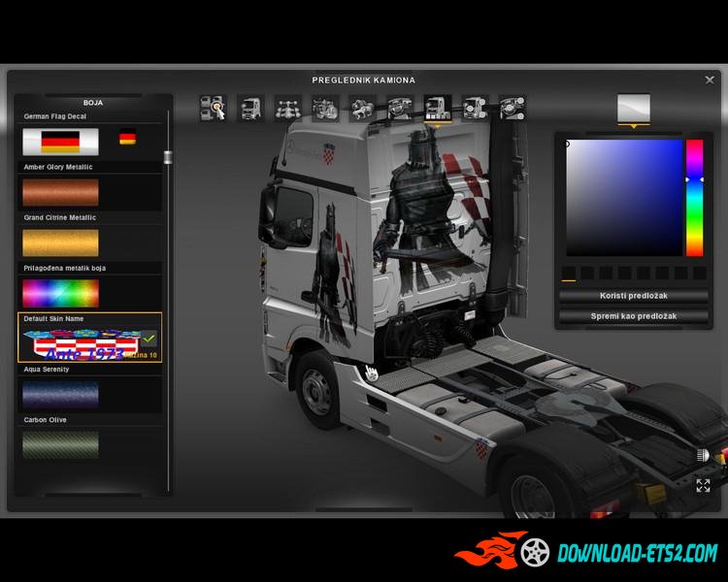Choose the Amber Glory Metallic swatch

click(x=60, y=192)
